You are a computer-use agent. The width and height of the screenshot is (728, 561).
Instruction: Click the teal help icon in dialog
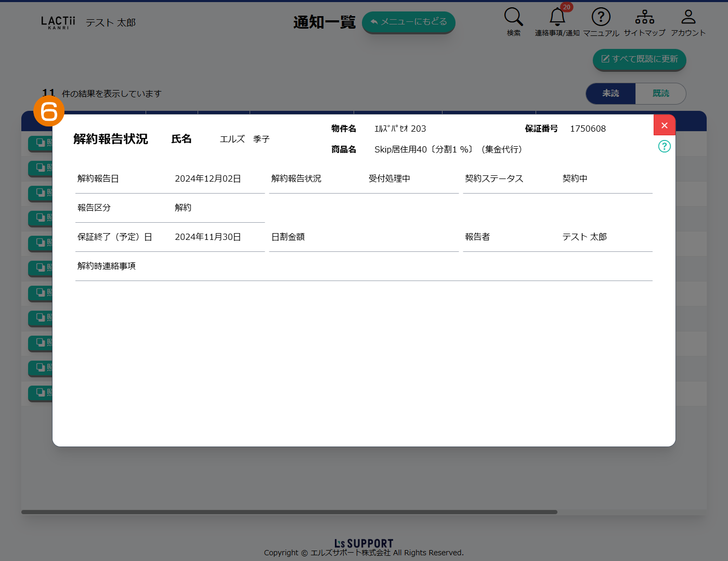pyautogui.click(x=664, y=146)
